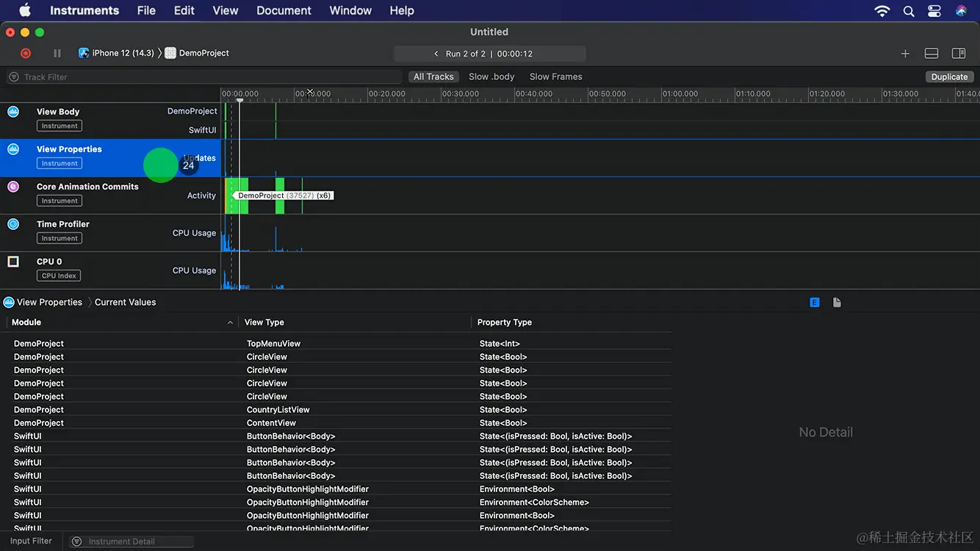
Task: Click the Track Filter icon
Action: click(14, 77)
